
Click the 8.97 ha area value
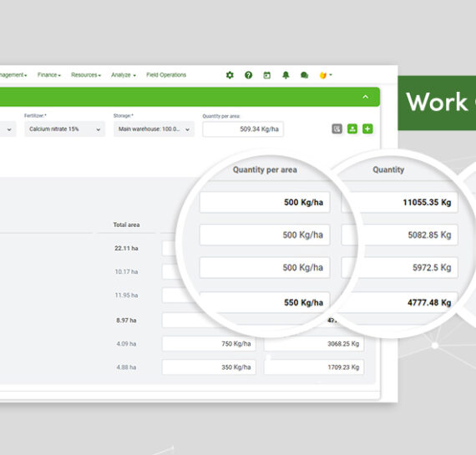[126, 321]
